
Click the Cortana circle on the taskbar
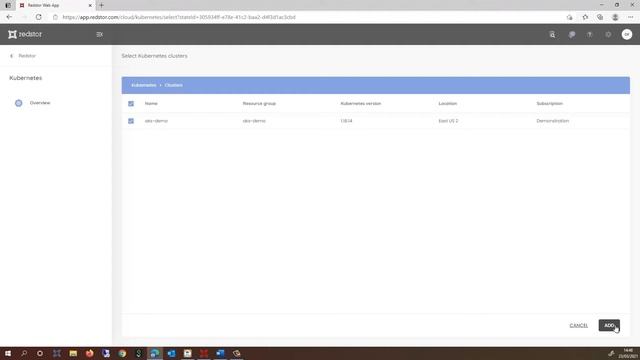40,353
